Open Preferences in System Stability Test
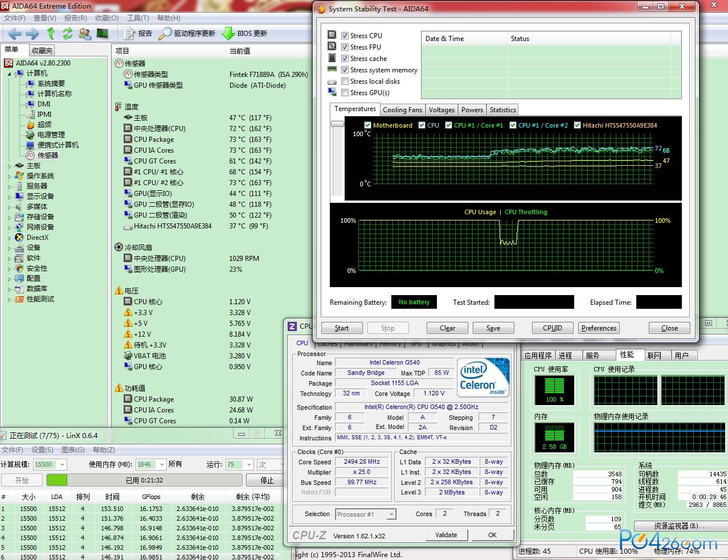 (x=599, y=328)
